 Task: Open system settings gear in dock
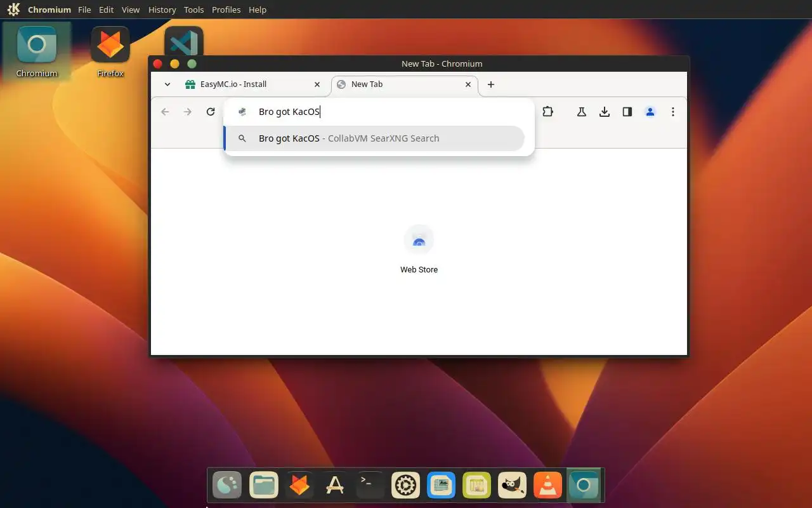click(406, 486)
